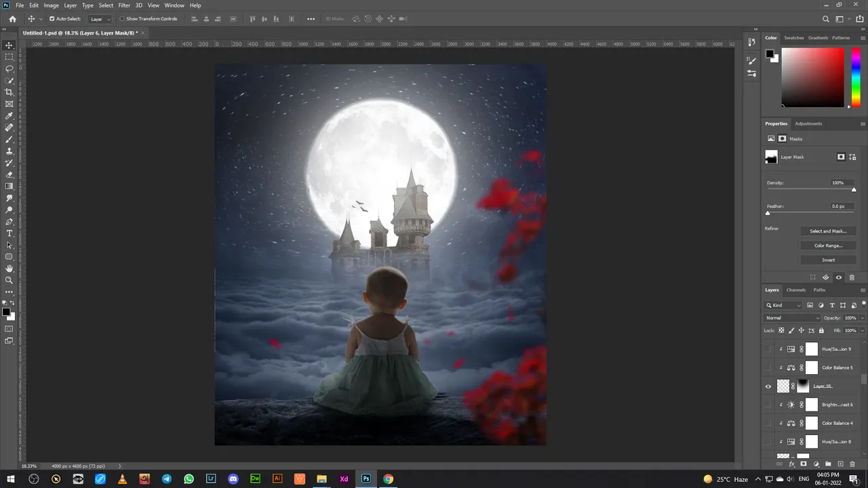Click the foreground color swatch in toolbox
868x488 pixels.
click(x=6, y=312)
